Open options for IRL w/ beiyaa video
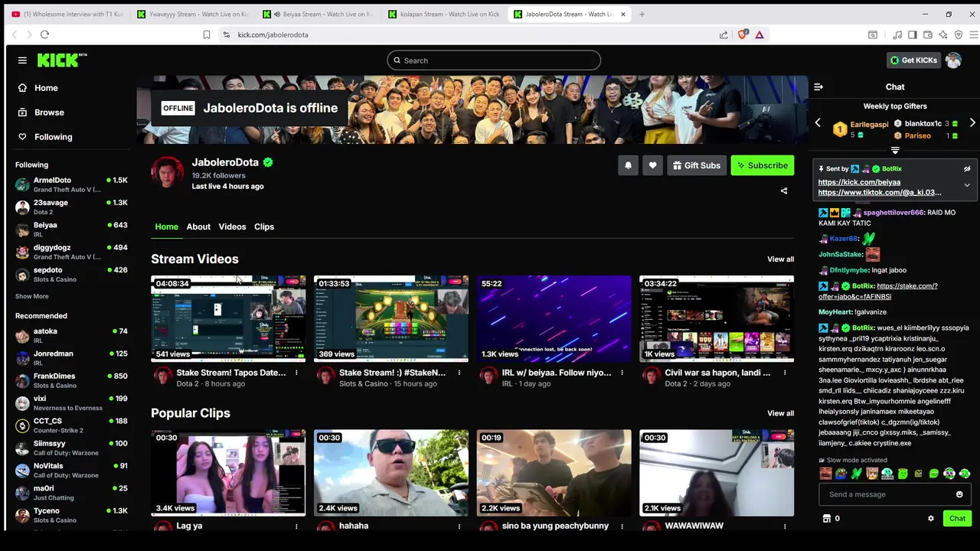 click(x=622, y=373)
